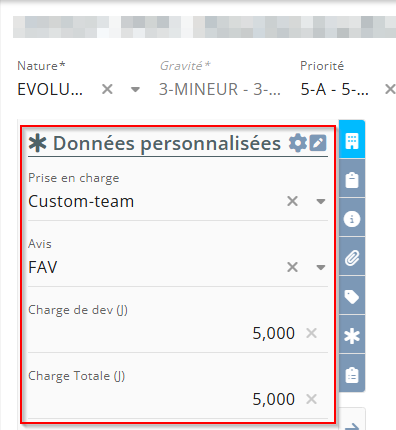Open the paperclip attachments sidebar tab
The width and height of the screenshot is (396, 430).
coord(352,257)
